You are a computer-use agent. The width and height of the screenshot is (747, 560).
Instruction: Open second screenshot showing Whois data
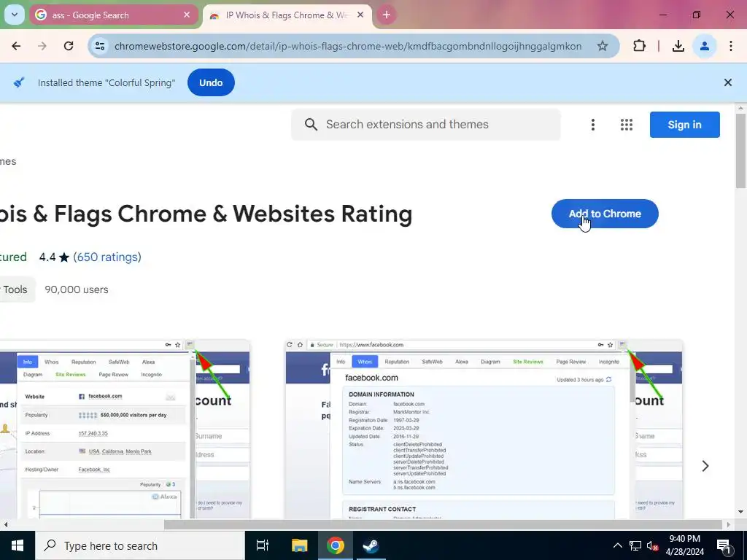coord(484,429)
